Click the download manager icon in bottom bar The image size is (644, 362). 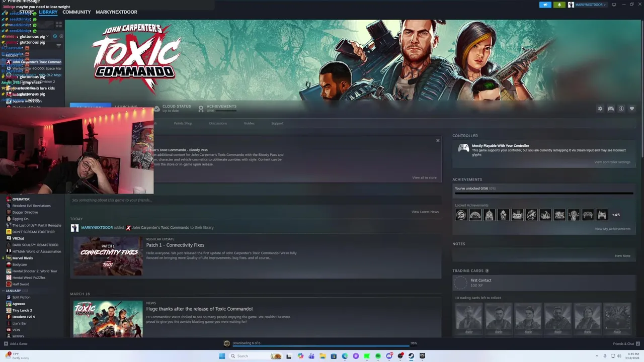227,343
